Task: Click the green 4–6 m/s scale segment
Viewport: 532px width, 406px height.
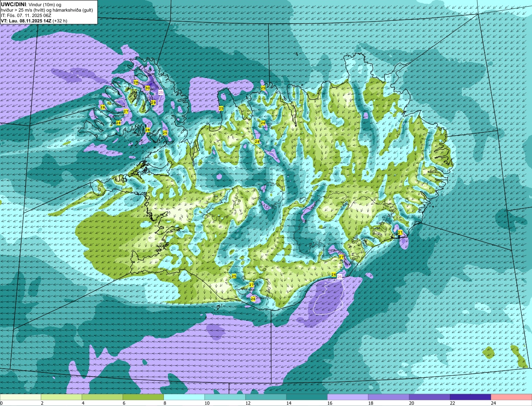Action: point(102,397)
